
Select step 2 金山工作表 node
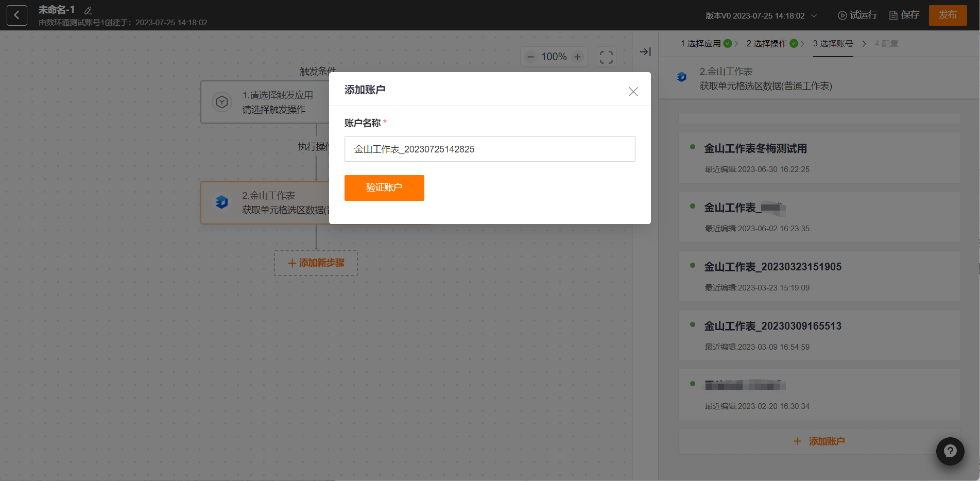[265, 203]
